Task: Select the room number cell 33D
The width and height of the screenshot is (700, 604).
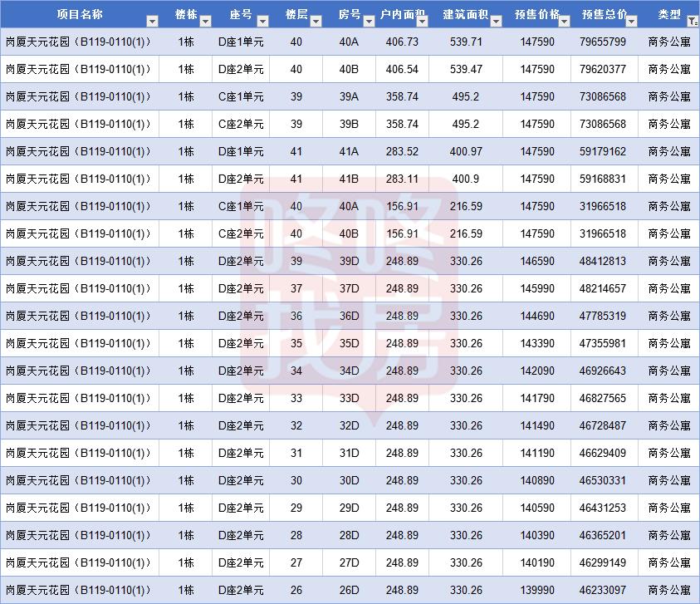Action: 349,398
